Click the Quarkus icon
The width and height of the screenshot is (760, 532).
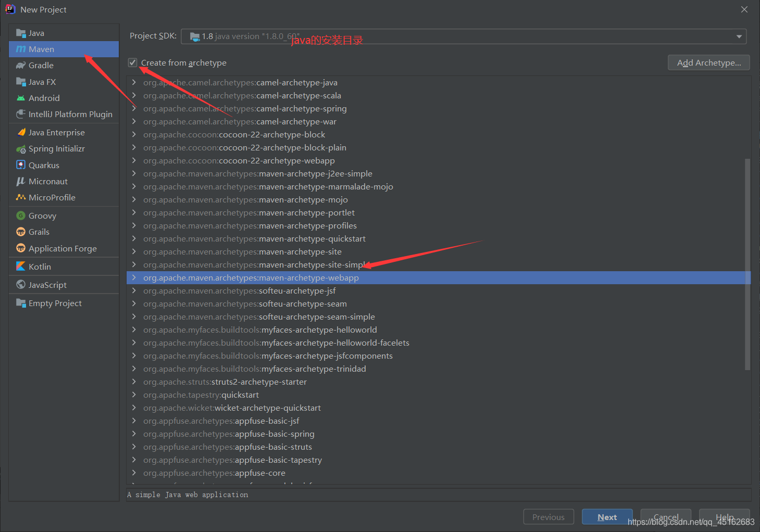click(21, 165)
